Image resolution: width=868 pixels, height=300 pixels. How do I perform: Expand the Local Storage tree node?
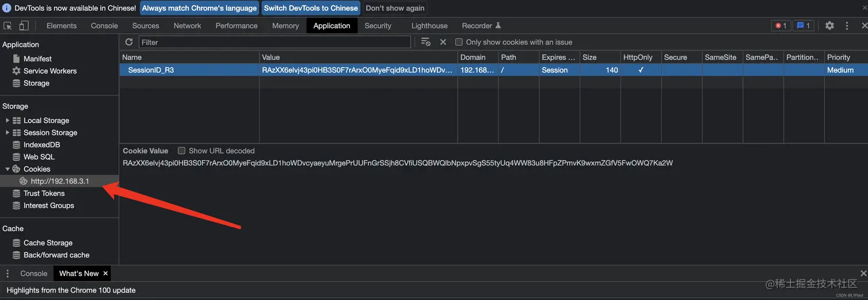point(7,120)
